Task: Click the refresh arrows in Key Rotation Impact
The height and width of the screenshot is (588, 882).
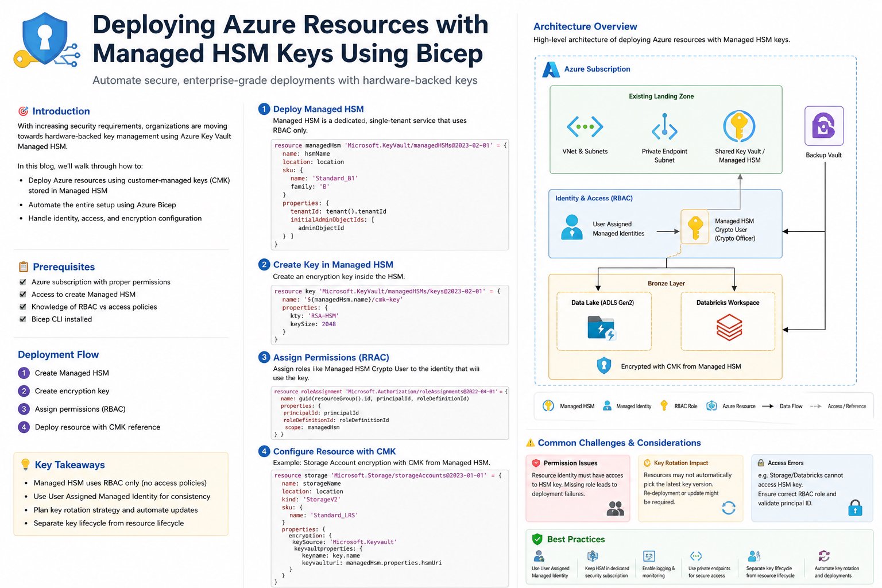Action: (729, 508)
